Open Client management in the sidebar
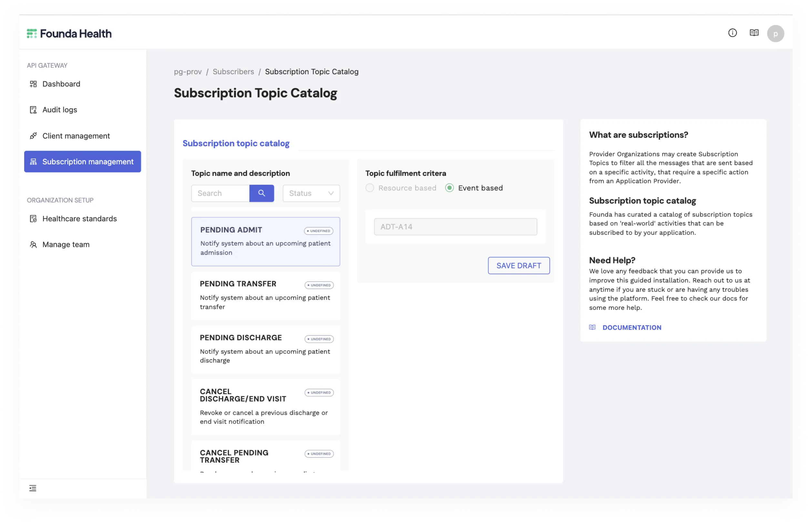 [83, 136]
